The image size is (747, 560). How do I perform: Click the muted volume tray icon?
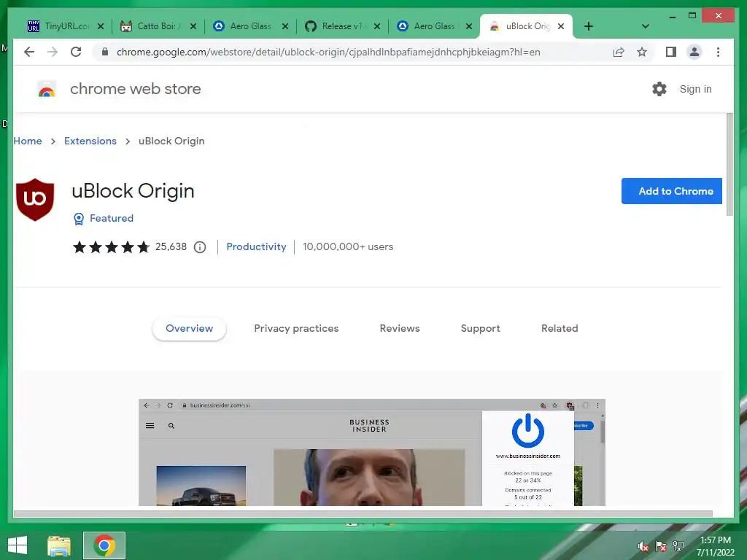643,546
